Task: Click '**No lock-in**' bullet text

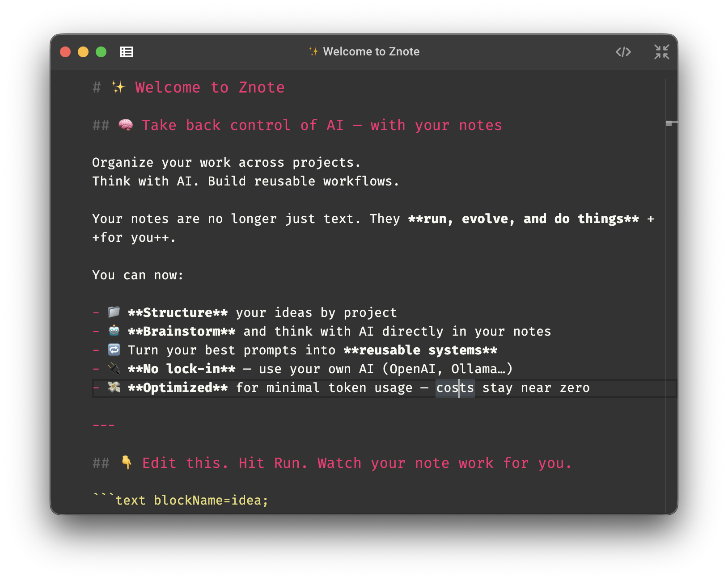Action: (x=182, y=369)
